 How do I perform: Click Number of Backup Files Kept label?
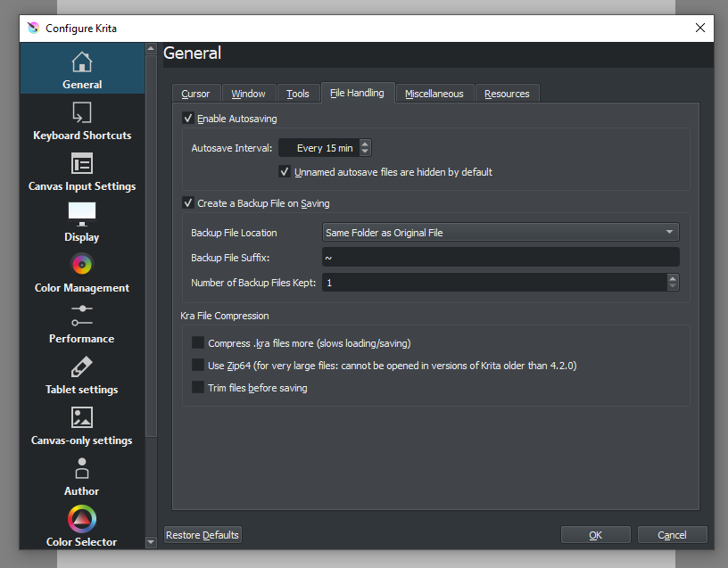(x=253, y=283)
